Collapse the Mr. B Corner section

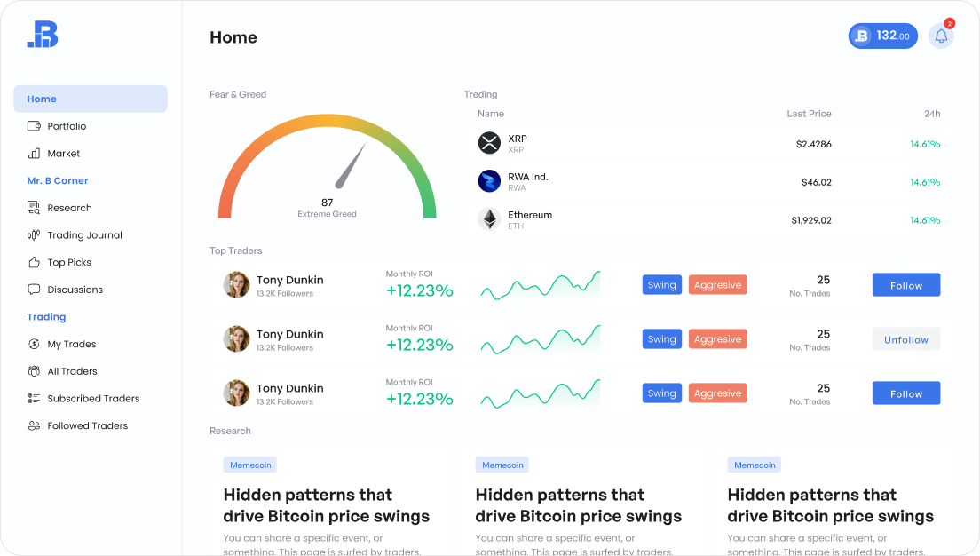pyautogui.click(x=58, y=180)
